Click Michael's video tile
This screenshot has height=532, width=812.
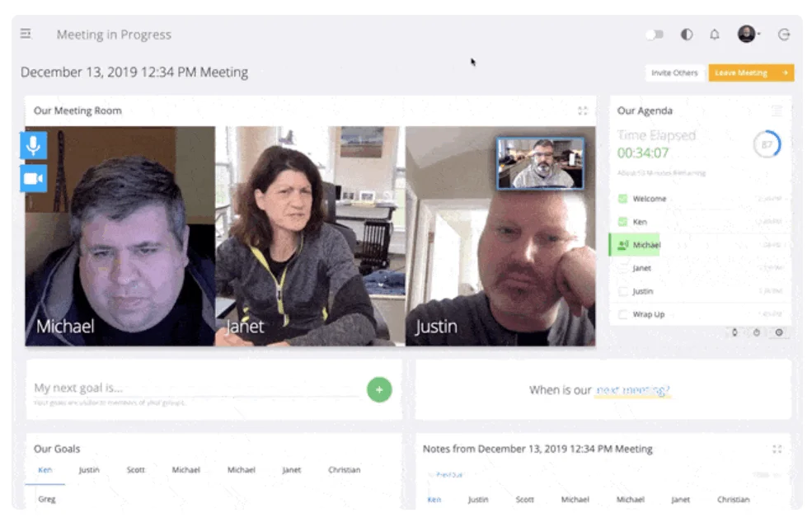120,236
